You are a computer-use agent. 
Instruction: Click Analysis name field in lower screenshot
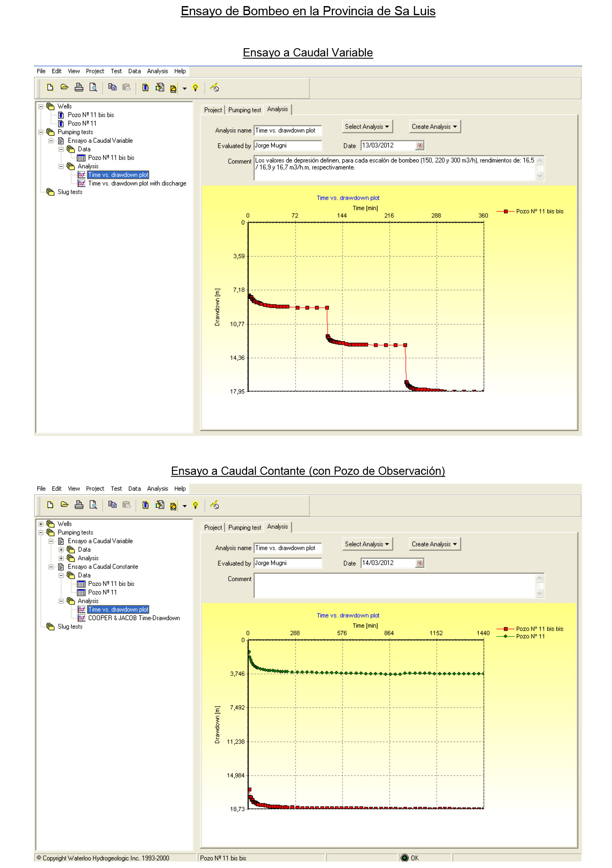pos(288,548)
